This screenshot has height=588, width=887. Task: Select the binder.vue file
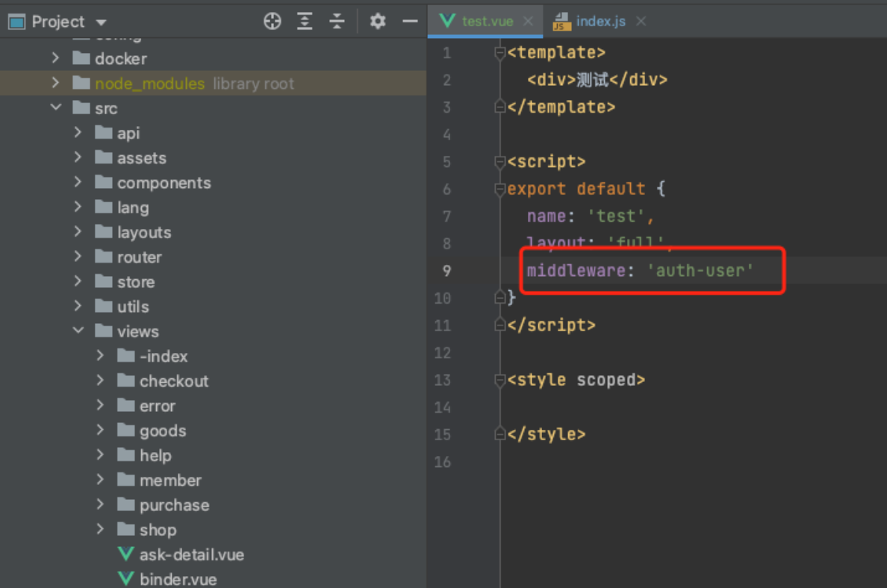(178, 580)
